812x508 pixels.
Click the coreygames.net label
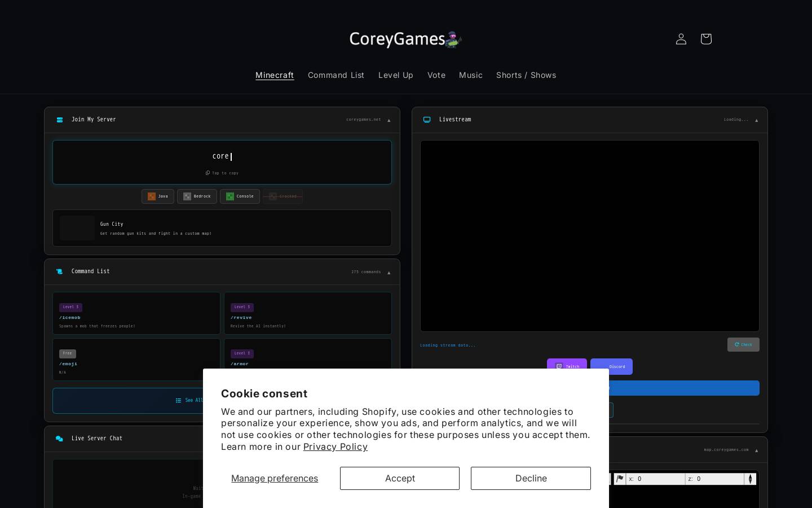363,120
